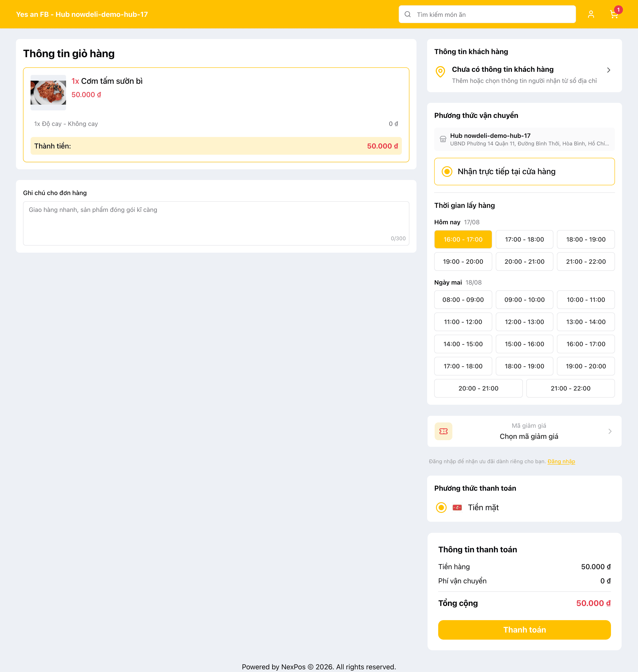Click the location pin icon
The image size is (638, 672).
click(440, 71)
